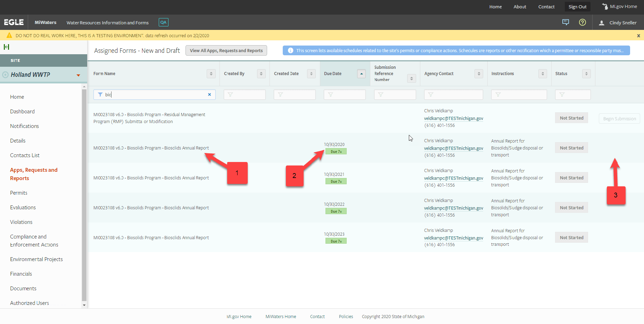Open Contacts List in the sidebar

[25, 155]
